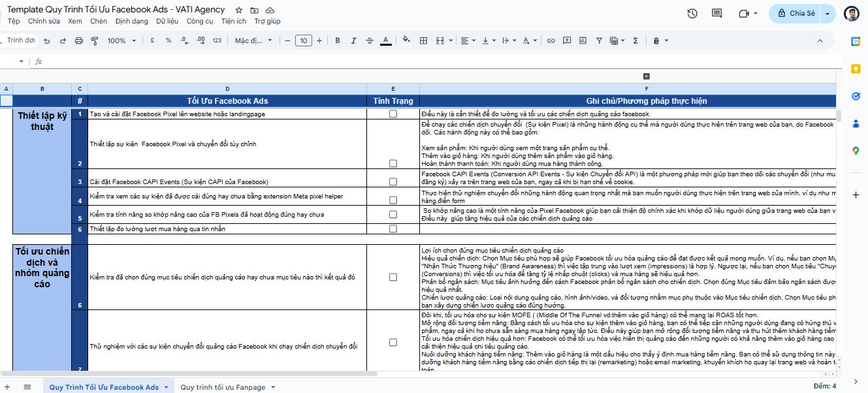Click the font size field

(303, 40)
